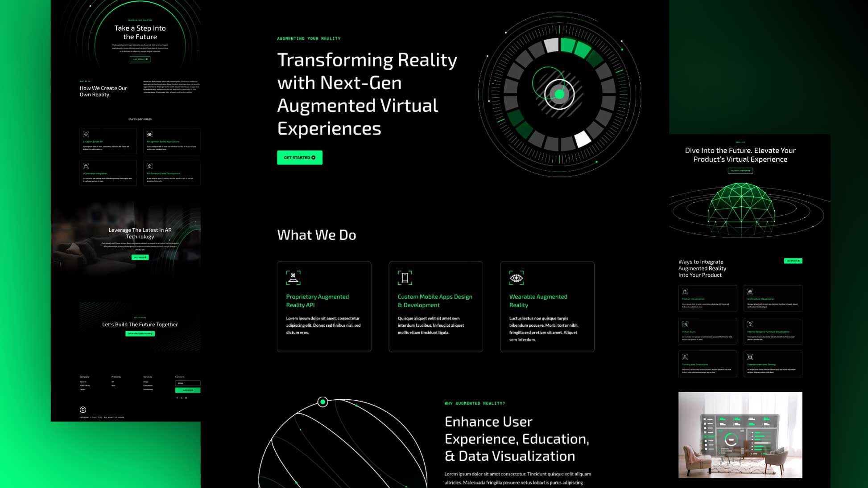868x488 pixels.
Task: Click the Let's Build The Future link
Action: [140, 333]
